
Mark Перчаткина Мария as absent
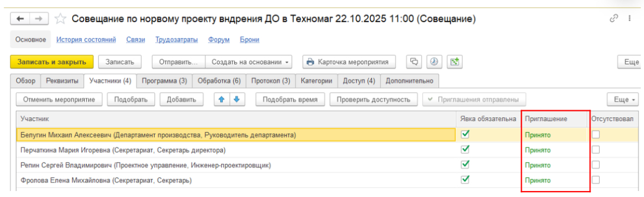(595, 150)
